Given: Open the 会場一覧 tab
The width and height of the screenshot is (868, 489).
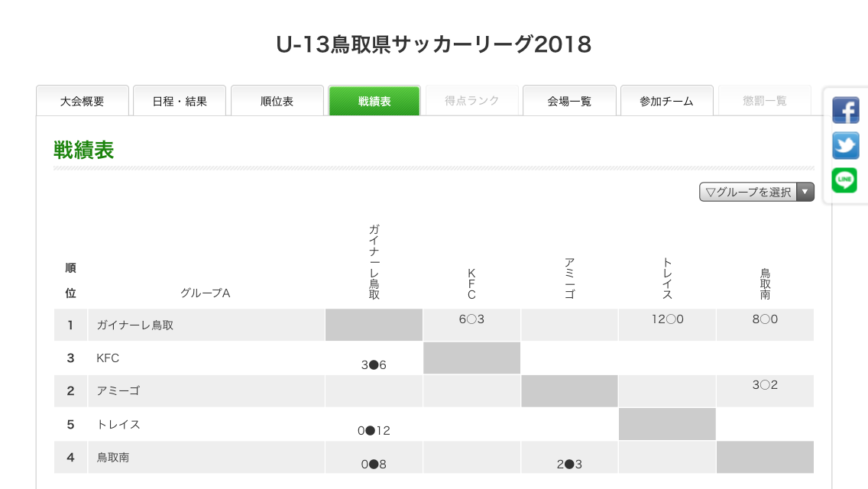Looking at the screenshot, I should pos(569,101).
